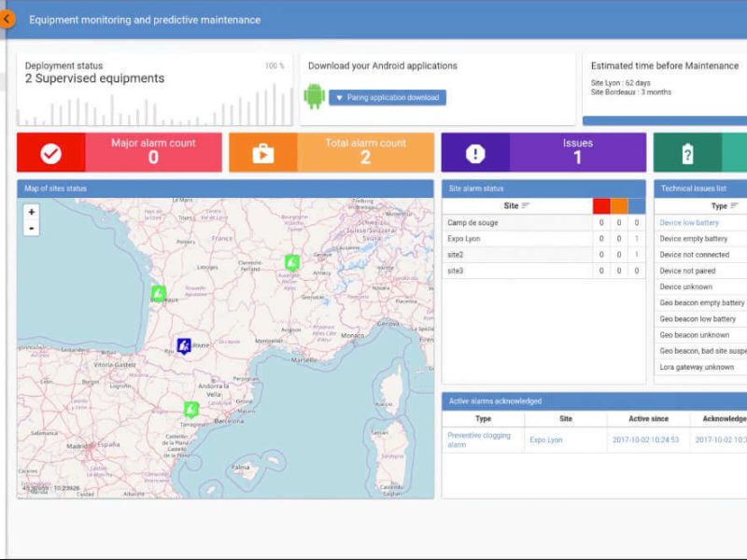This screenshot has height=560, width=747.
Task: Zoom out on the map
Action: point(32,229)
